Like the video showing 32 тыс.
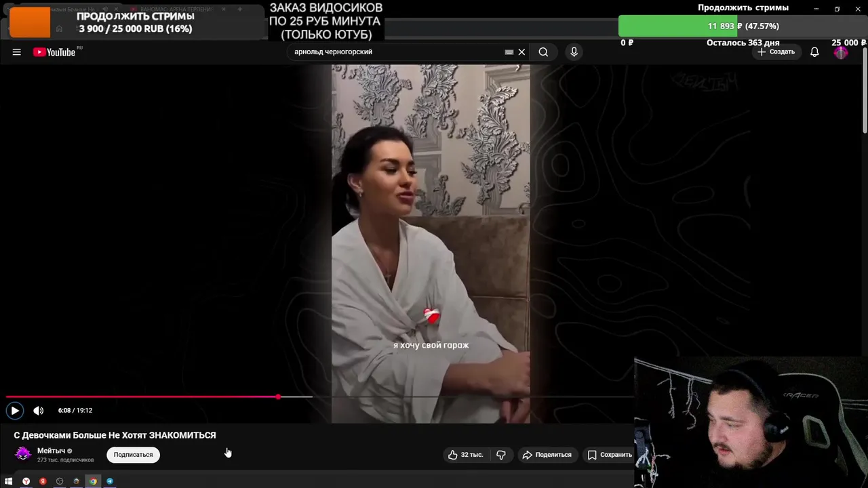 click(x=465, y=455)
